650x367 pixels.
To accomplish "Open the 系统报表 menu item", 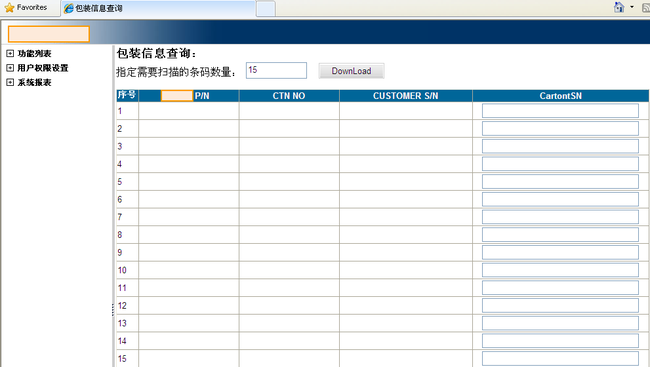I will coord(34,82).
